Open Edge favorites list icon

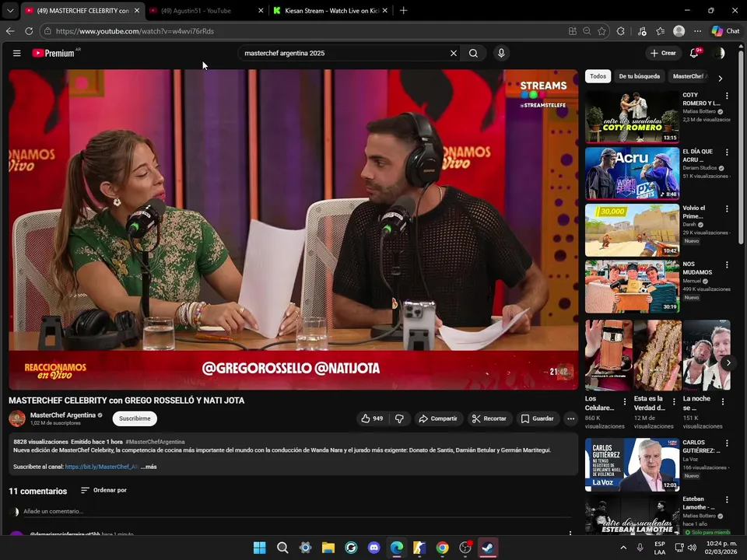[x=661, y=31]
